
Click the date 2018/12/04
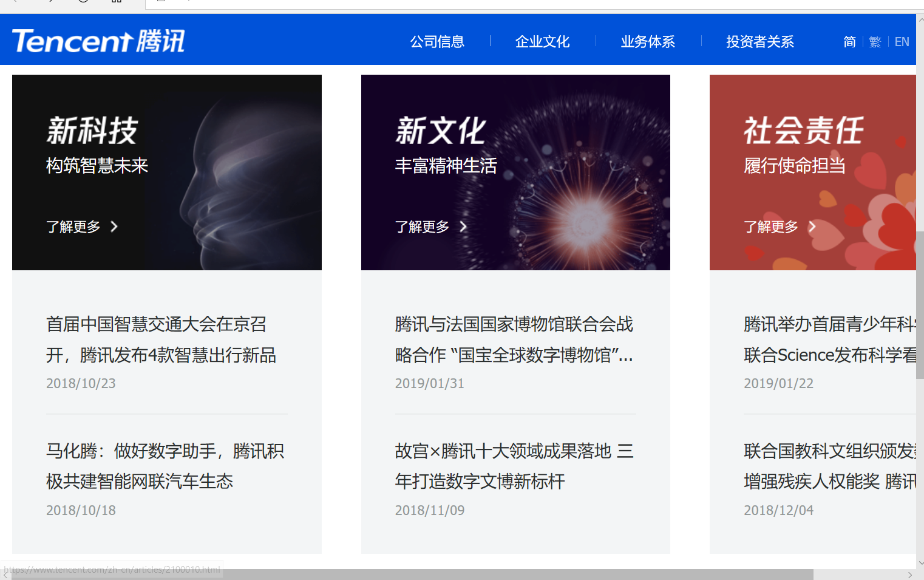[x=779, y=511]
